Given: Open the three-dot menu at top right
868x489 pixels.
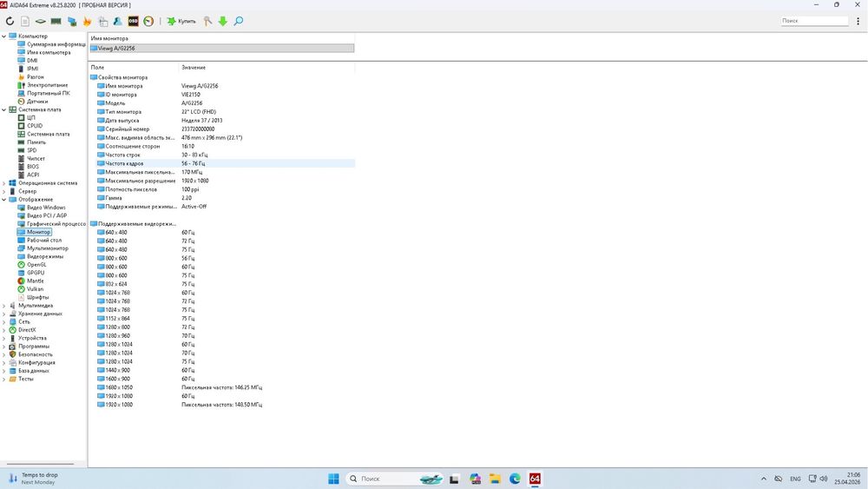Looking at the screenshot, I should point(858,21).
